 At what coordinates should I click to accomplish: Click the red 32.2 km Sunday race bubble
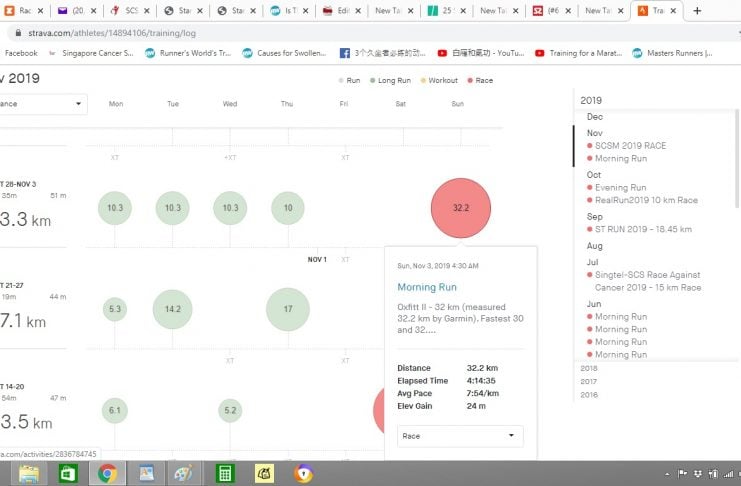tap(461, 208)
